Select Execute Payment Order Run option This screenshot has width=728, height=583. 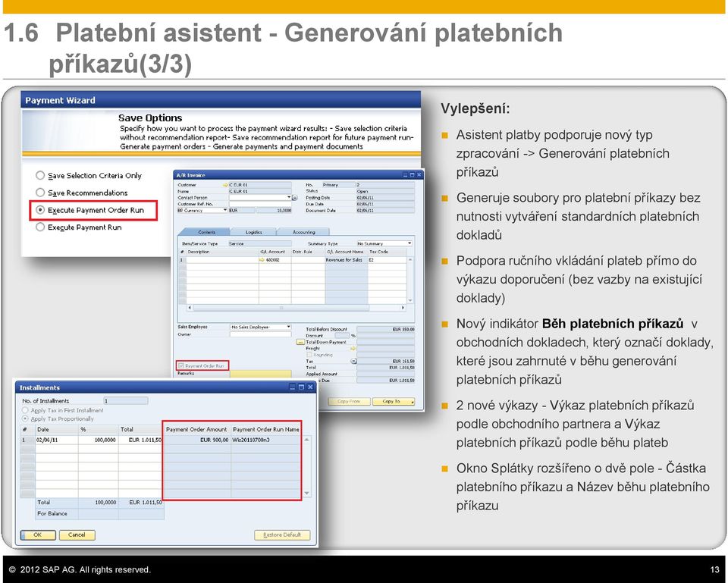40,210
